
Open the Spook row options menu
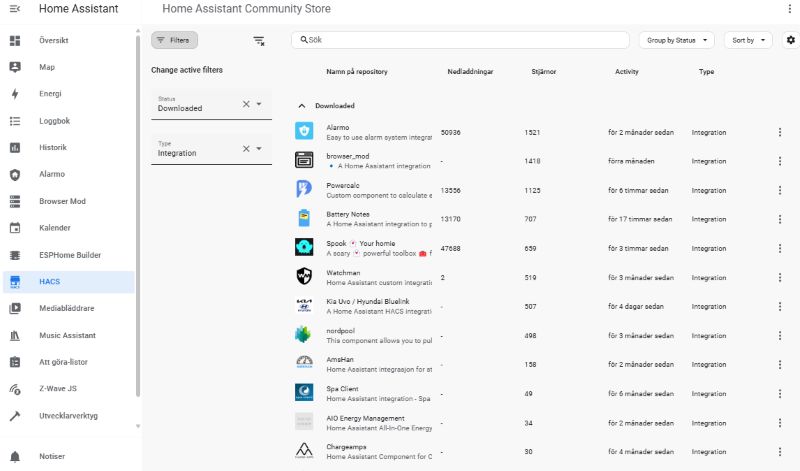pos(780,249)
